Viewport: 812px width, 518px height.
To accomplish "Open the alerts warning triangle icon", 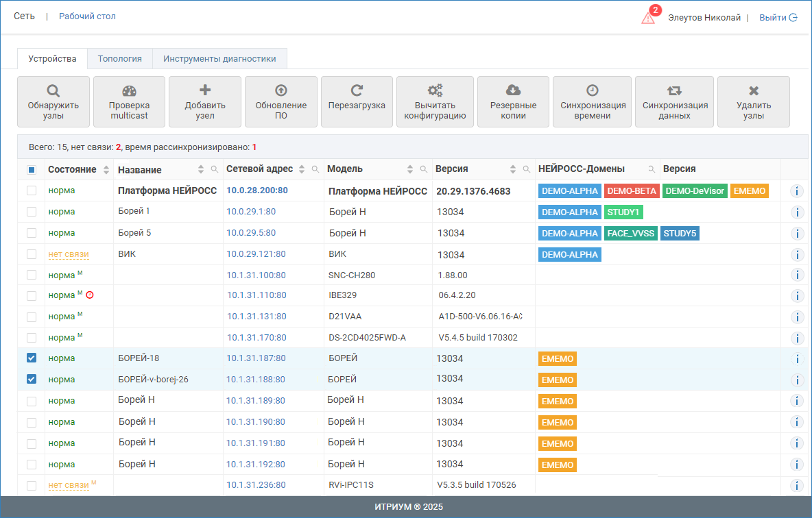I will point(648,18).
